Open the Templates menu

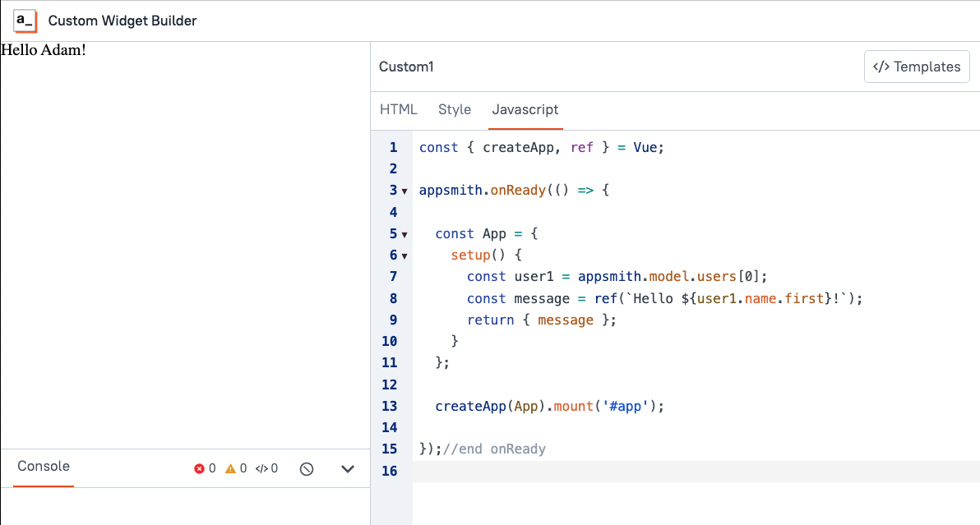[x=917, y=67]
